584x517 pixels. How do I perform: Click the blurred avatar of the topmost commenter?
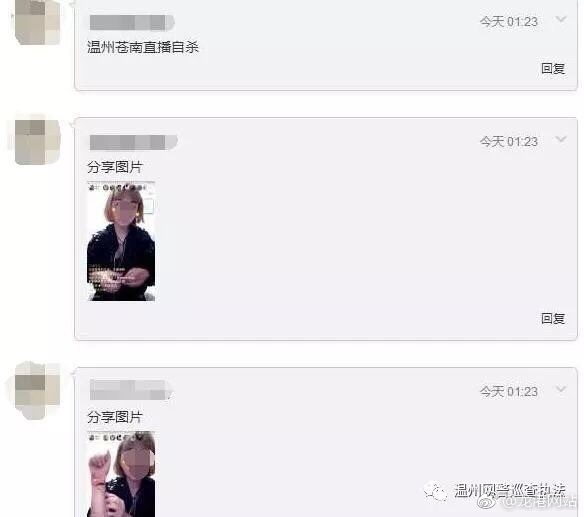click(37, 22)
